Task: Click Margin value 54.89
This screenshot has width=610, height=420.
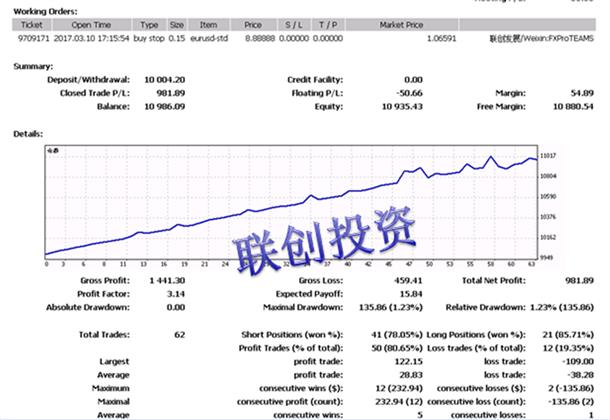Action: [x=582, y=93]
